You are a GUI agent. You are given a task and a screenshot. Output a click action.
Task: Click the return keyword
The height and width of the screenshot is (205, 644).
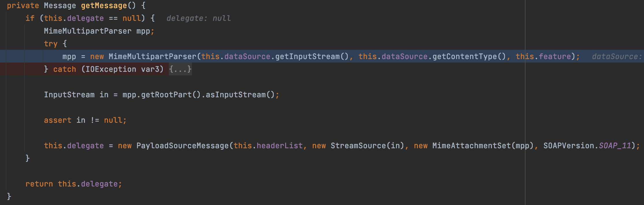pos(39,184)
